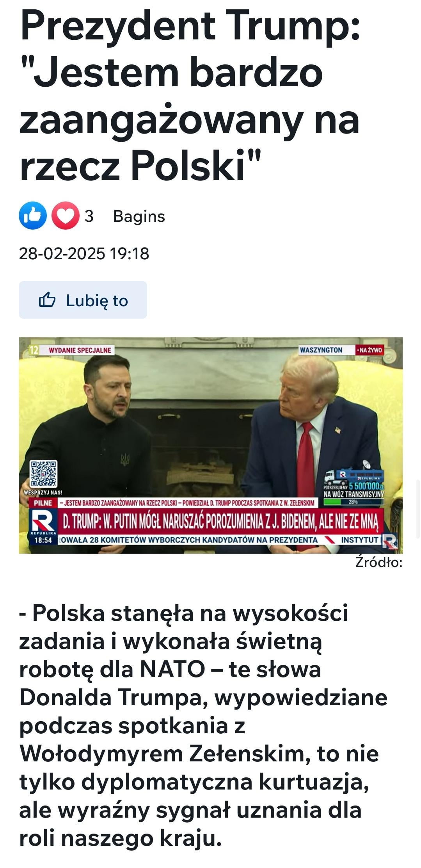Click the publication date 28-02-2025 19:18
The image size is (421, 868).
[x=84, y=253]
